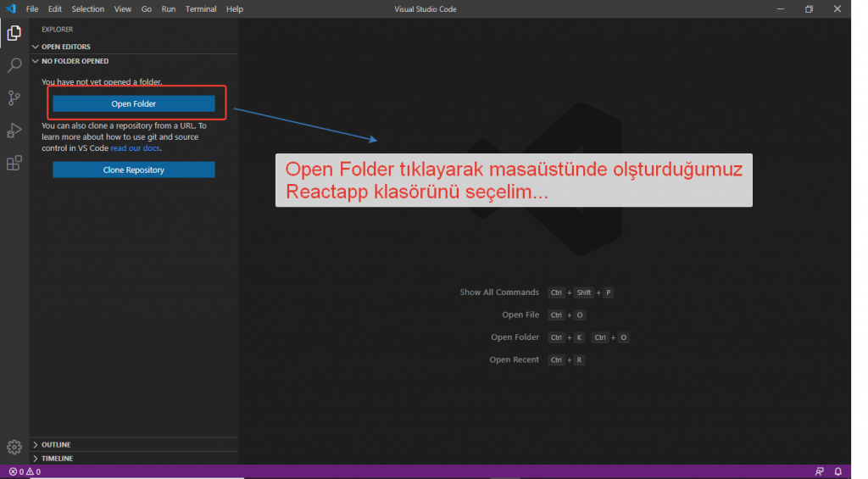Viewport: 868px width, 479px height.
Task: Follow the 'read our docs' link
Action: click(x=135, y=148)
